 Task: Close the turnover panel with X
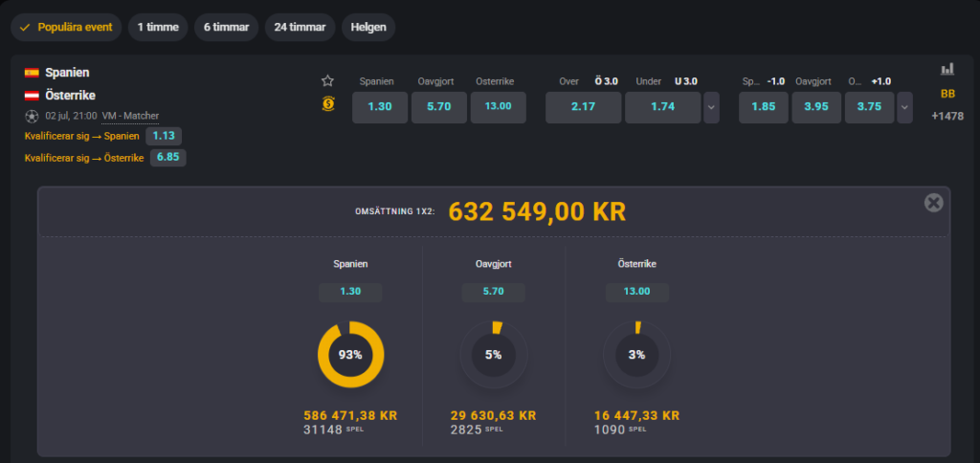[x=934, y=203]
